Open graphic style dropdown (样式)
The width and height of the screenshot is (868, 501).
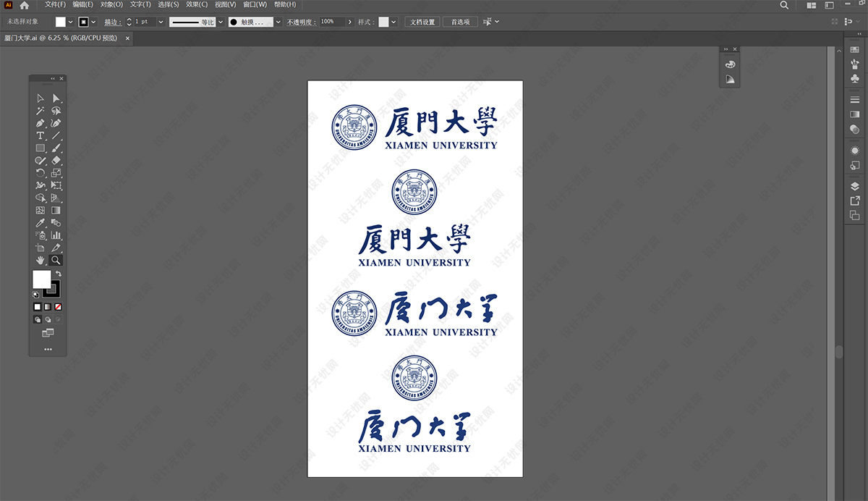coord(394,22)
